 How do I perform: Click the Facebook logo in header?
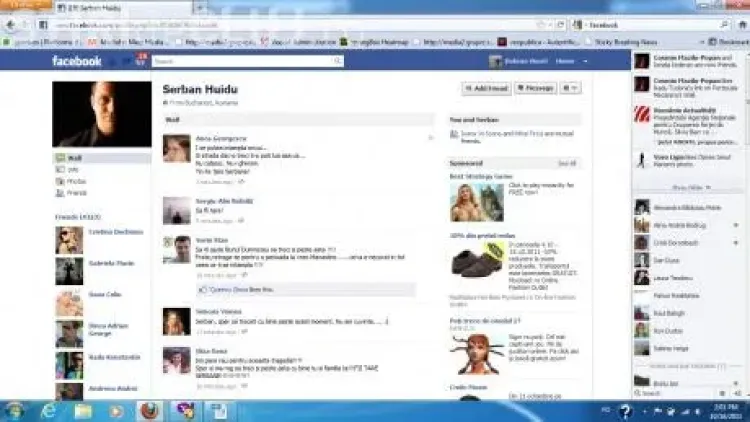(77, 61)
